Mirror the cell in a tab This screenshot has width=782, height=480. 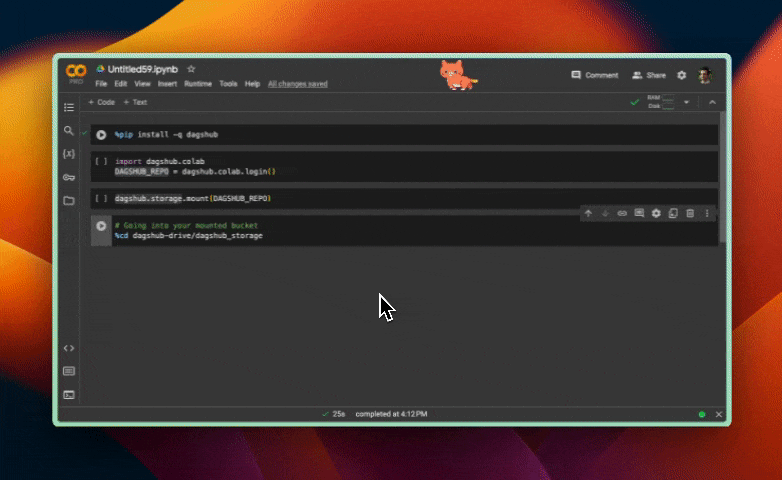pyautogui.click(x=673, y=214)
